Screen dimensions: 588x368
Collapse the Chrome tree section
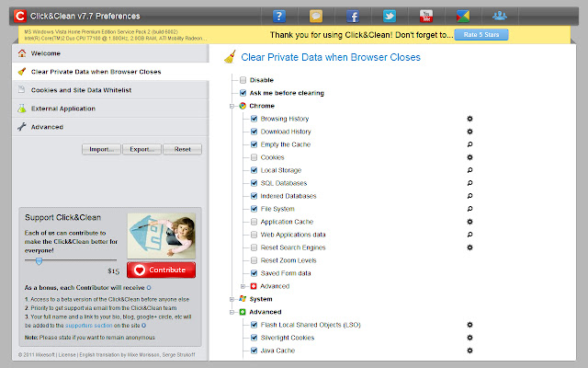pos(232,107)
